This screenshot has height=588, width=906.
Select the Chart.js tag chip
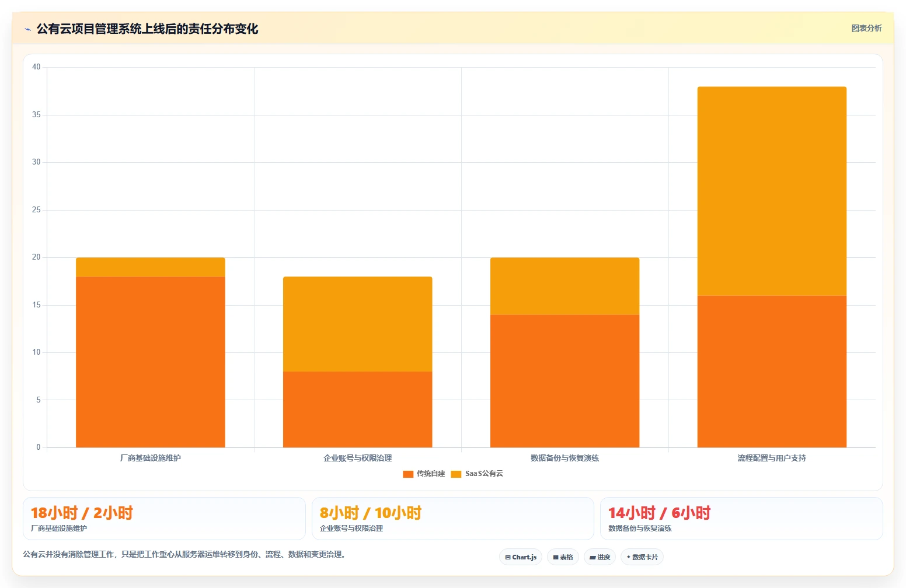521,557
